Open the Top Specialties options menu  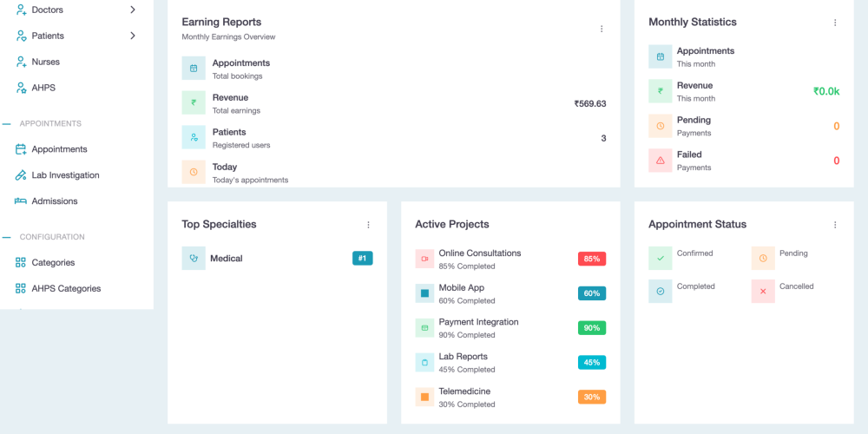(368, 225)
